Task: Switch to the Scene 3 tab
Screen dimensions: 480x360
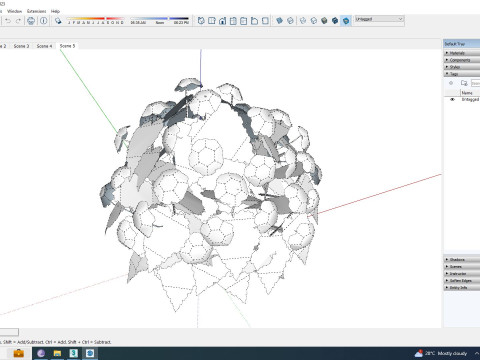Action: tap(21, 46)
